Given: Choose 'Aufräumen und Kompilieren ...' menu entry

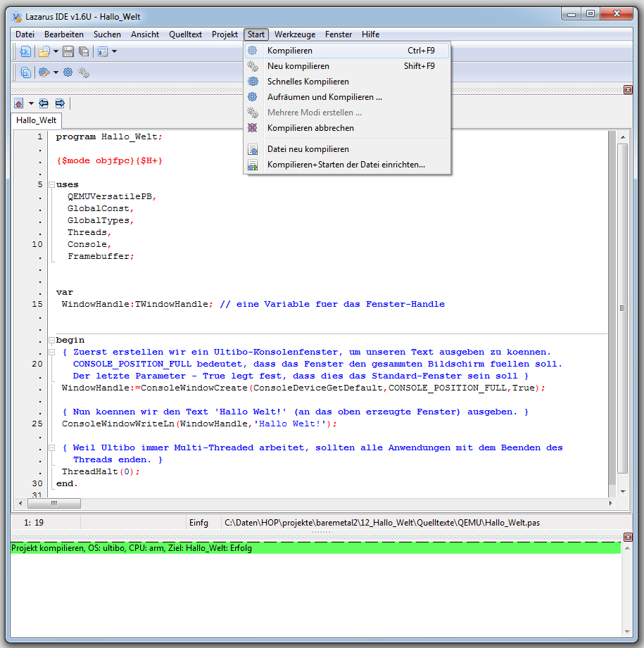Looking at the screenshot, I should coord(324,97).
